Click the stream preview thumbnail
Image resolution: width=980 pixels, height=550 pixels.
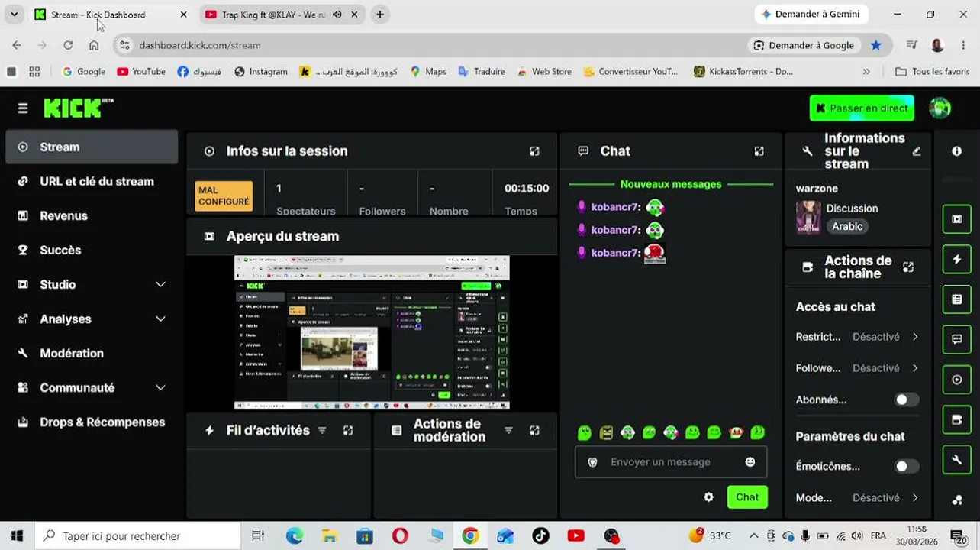pos(372,332)
